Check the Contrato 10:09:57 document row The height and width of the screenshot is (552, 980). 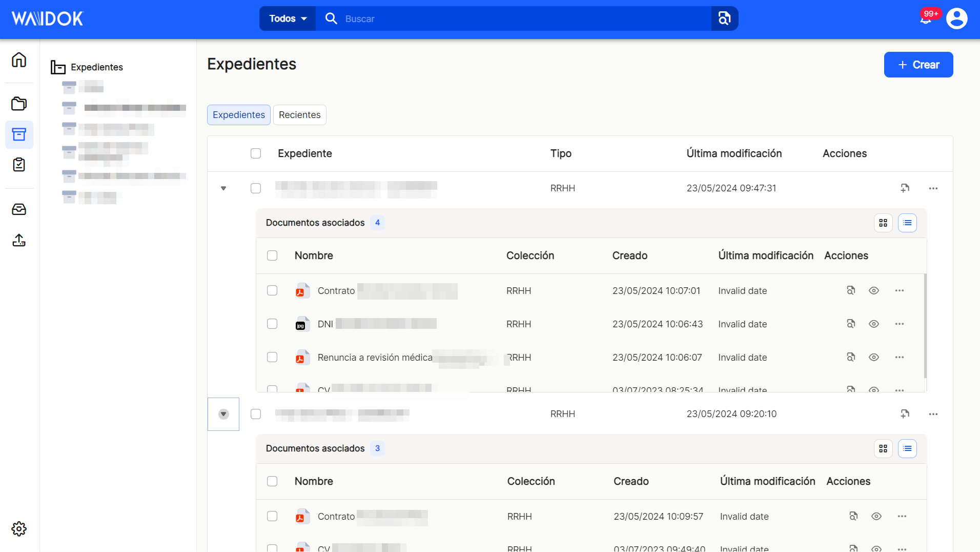(272, 516)
